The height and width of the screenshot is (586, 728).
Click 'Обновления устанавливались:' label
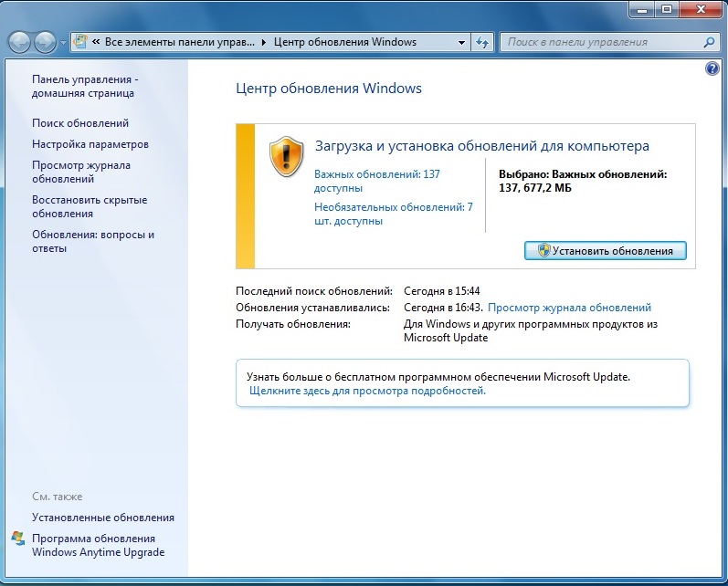pyautogui.click(x=312, y=308)
